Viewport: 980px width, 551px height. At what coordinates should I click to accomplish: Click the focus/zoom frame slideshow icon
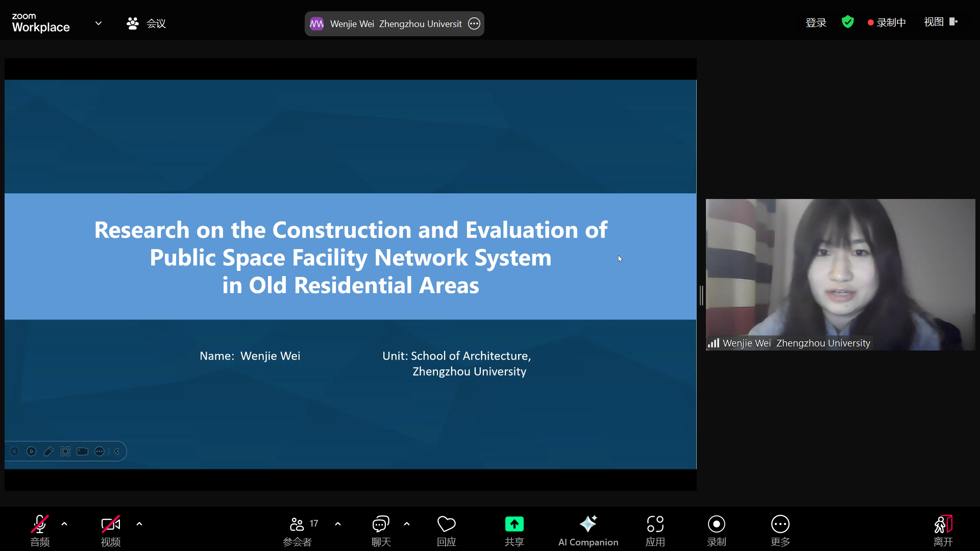tap(65, 452)
